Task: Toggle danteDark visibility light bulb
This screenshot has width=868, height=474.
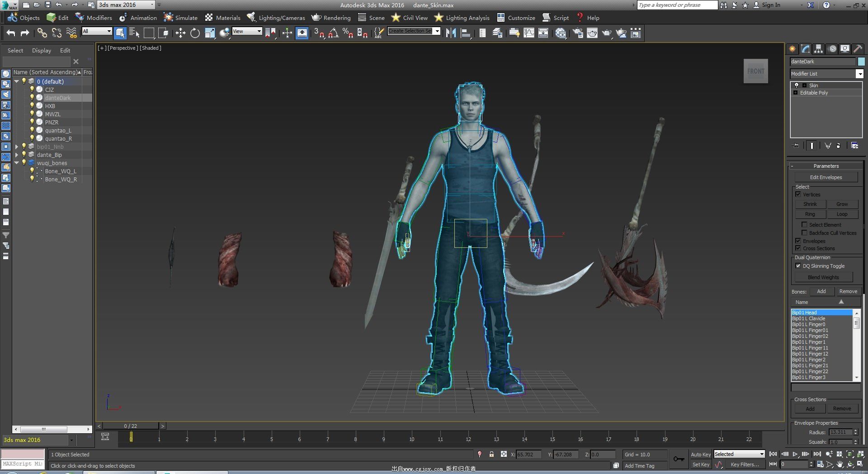Action: pos(32,97)
